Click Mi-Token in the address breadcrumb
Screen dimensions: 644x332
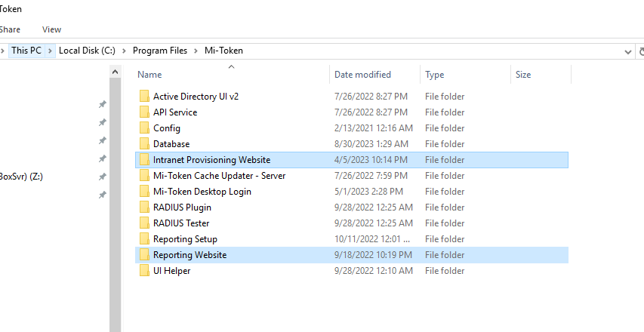[223, 51]
